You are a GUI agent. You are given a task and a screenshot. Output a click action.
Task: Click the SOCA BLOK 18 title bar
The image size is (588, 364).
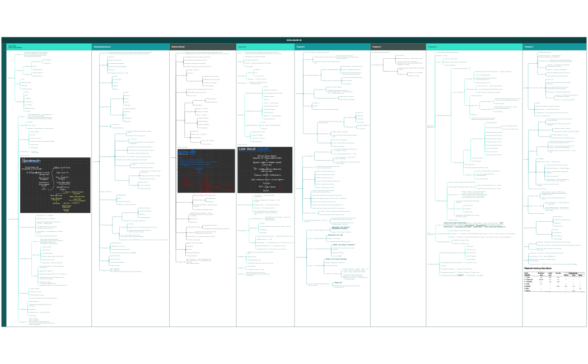[x=294, y=40]
